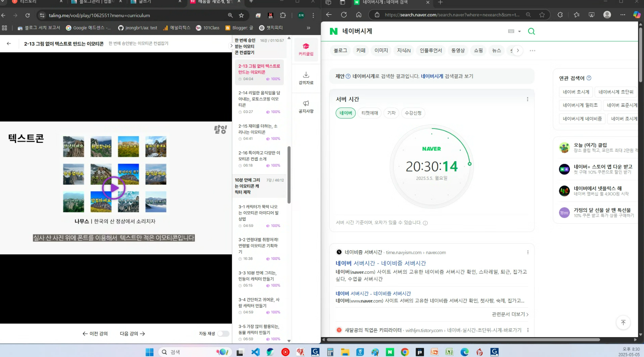
Task: Show more Chrome bookmarks chevron
Action: pos(308,28)
